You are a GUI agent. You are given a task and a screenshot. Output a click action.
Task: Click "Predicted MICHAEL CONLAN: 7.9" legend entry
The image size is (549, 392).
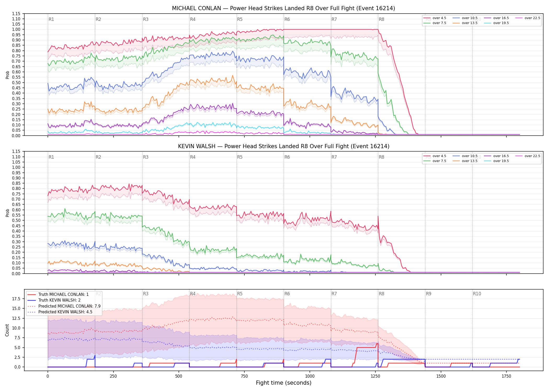[69, 306]
